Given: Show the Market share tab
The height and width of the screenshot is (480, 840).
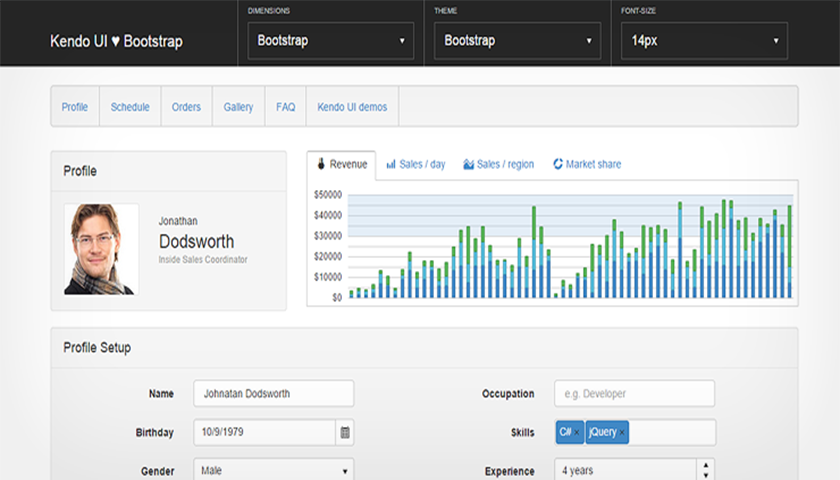Looking at the screenshot, I should coord(587,164).
